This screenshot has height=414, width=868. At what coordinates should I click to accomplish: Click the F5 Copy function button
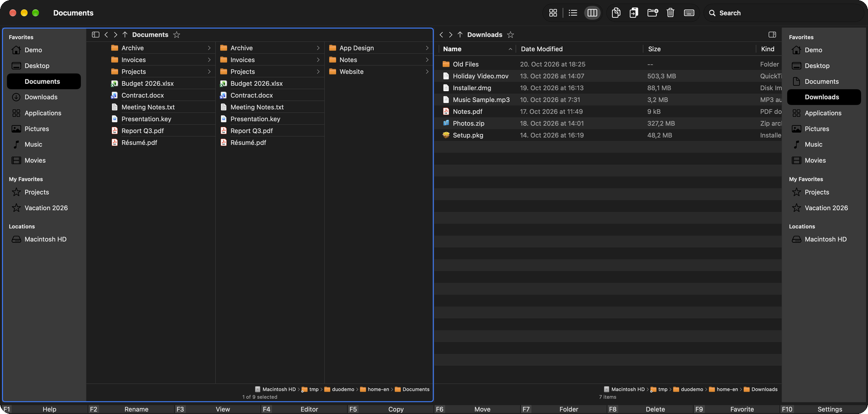coord(390,409)
